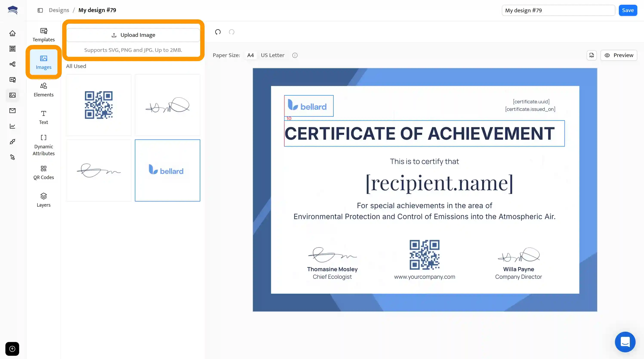Click the undo arrow icon
The width and height of the screenshot is (644, 359).
(x=218, y=32)
